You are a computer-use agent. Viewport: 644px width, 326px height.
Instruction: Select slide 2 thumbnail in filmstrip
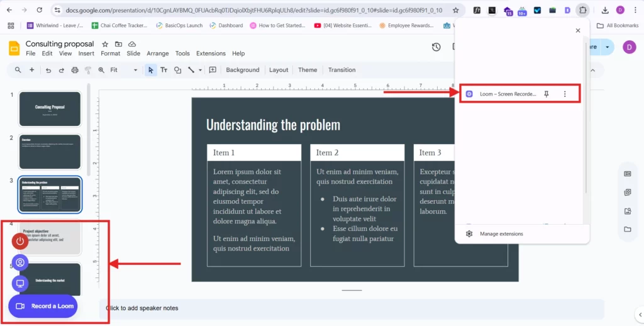pos(50,152)
